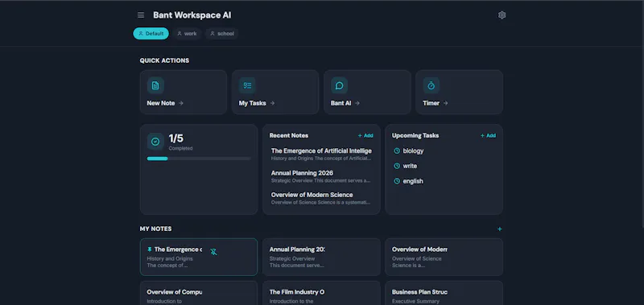The image size is (644, 305).
Task: Click the Timer stopwatch icon
Action: point(431,85)
